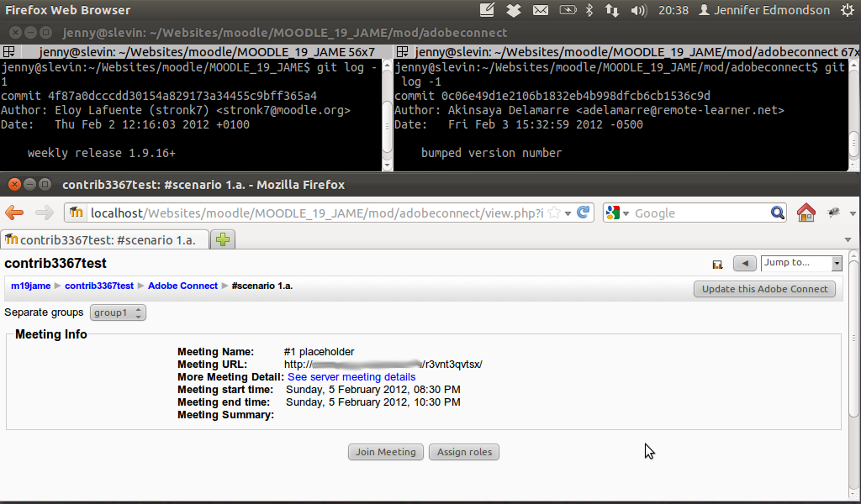The width and height of the screenshot is (861, 504).
Task: Click See server meeting details link
Action: point(351,377)
